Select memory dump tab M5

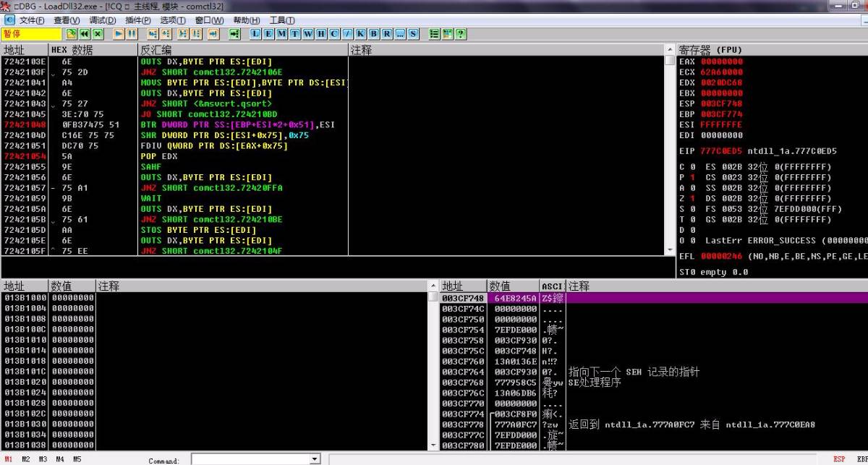77,459
